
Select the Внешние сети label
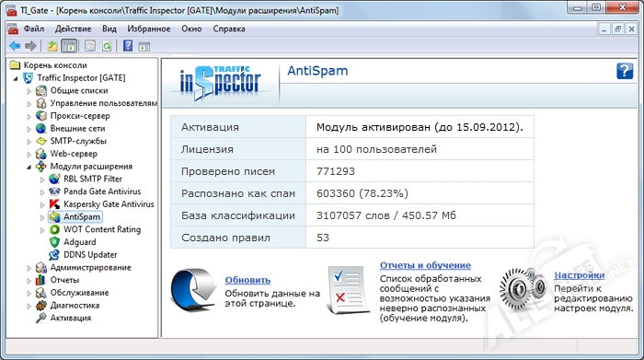pos(77,129)
